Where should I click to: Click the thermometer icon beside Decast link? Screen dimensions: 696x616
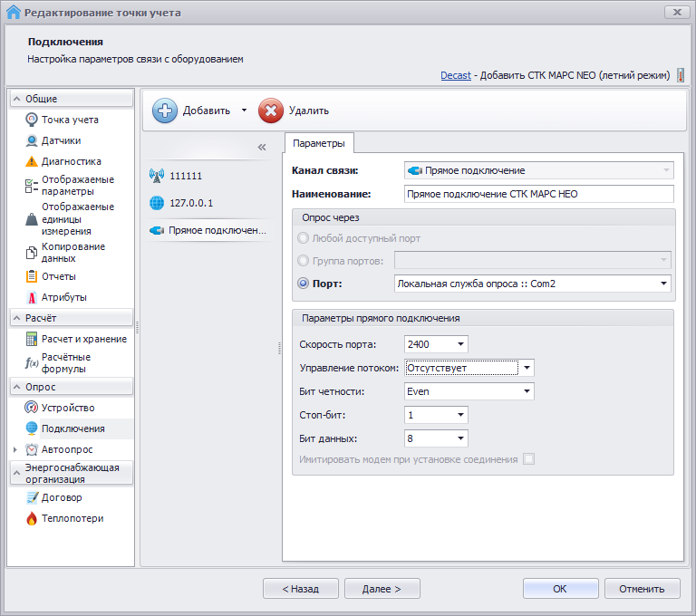[x=681, y=75]
